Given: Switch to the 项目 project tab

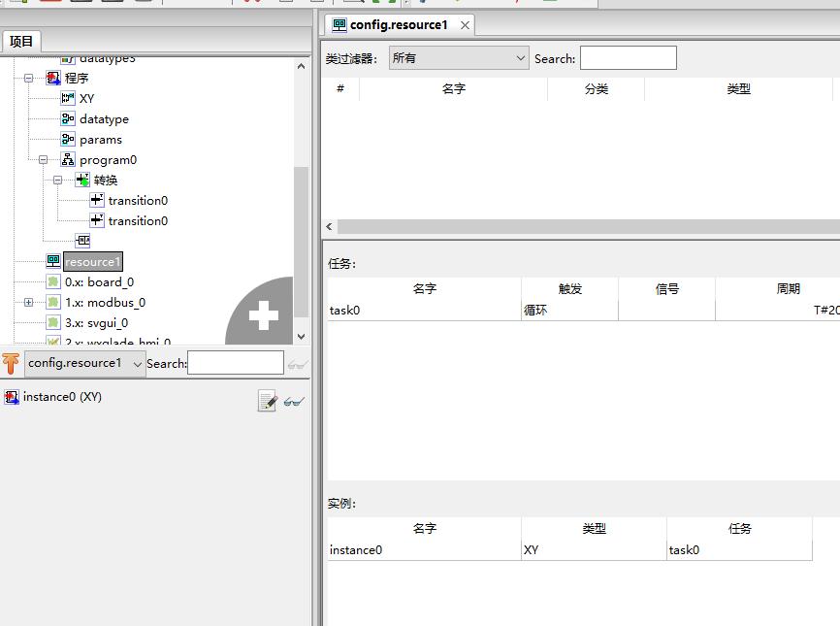Looking at the screenshot, I should point(21,41).
